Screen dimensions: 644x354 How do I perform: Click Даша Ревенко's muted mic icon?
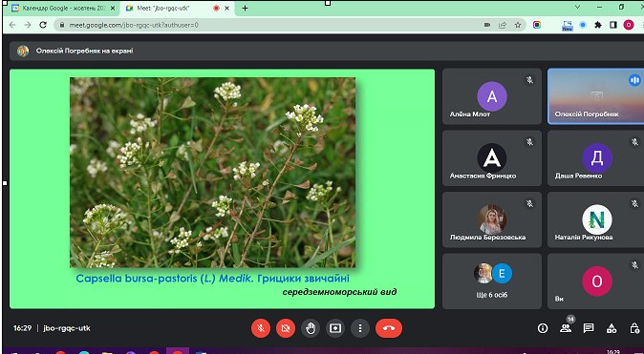click(634, 142)
